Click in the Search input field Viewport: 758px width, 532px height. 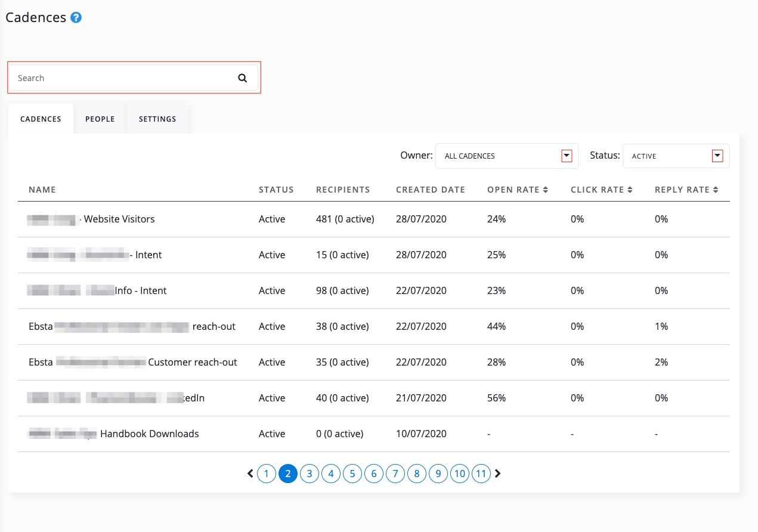(119, 78)
